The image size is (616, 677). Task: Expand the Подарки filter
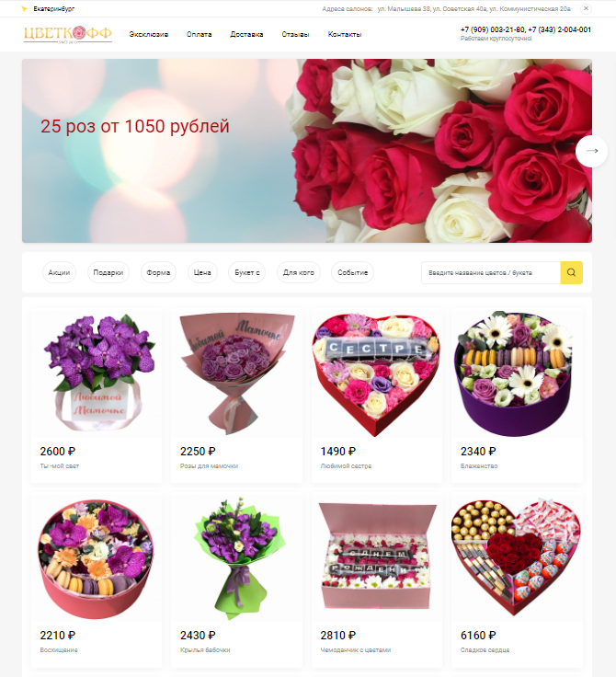[x=108, y=272]
